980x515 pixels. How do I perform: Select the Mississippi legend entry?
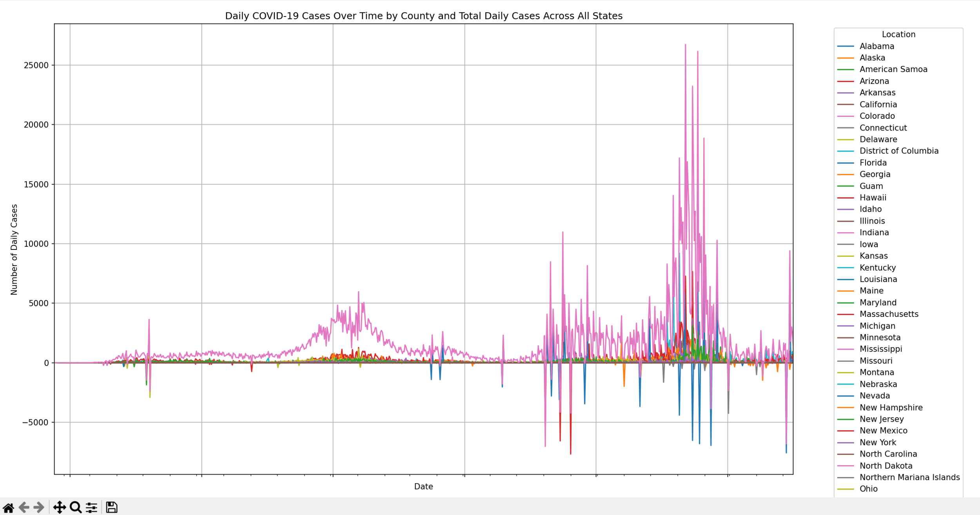880,349
